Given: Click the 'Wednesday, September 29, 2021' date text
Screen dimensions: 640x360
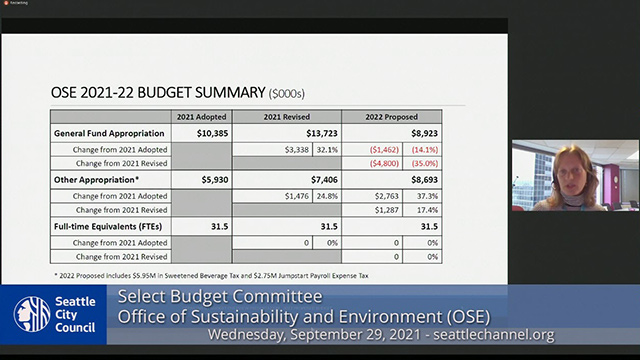Looking at the screenshot, I should coord(314,335).
